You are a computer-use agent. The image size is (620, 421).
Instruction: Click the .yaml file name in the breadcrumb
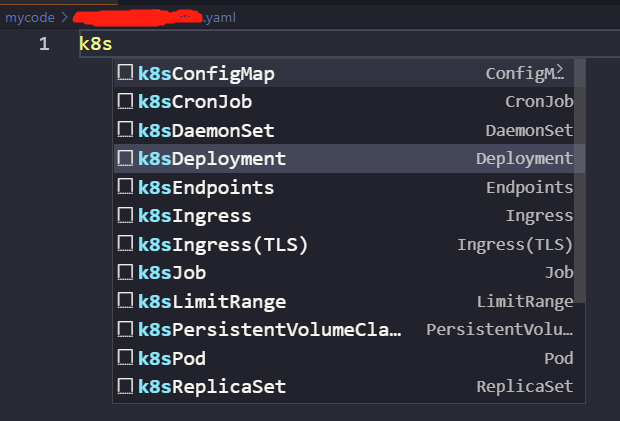pos(222,18)
